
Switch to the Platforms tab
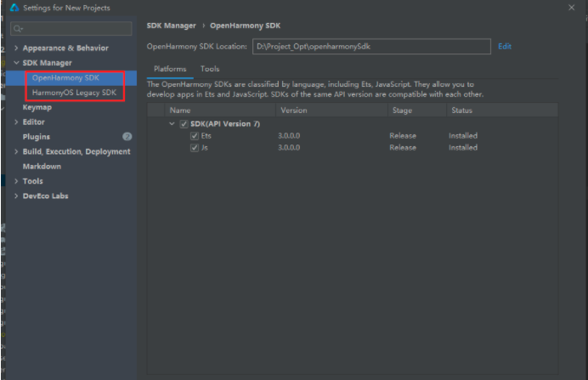(x=170, y=69)
